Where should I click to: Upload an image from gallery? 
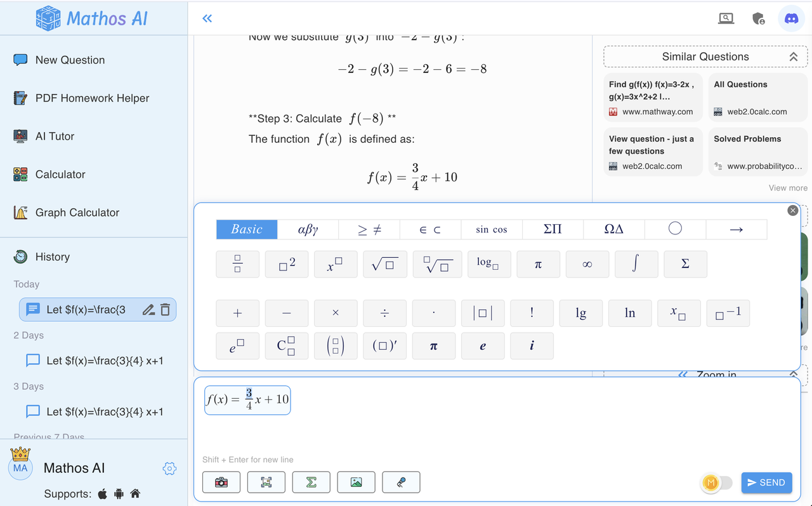point(356,482)
